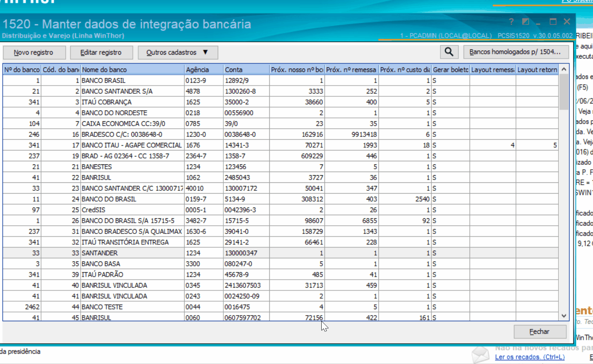This screenshot has height=364, width=593.
Task: Click the scrollbar down arrow in the grid
Action: coord(564,316)
